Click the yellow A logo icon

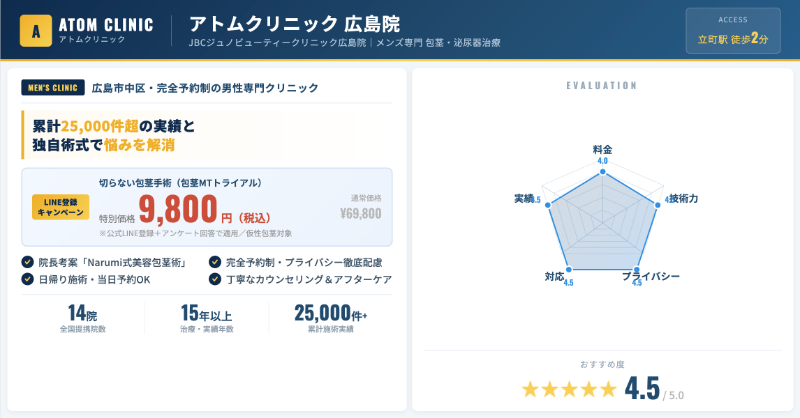(36, 30)
